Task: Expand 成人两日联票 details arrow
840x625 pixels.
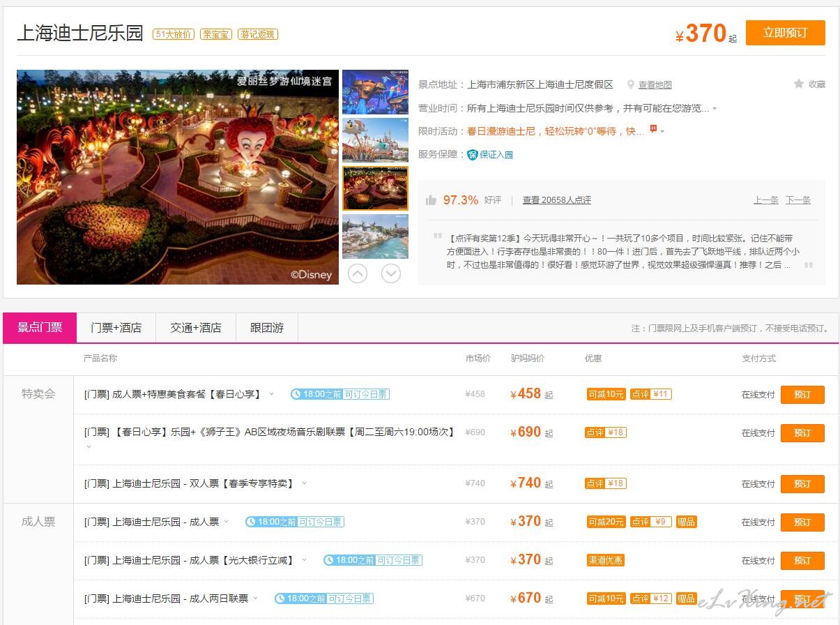Action: (x=256, y=598)
